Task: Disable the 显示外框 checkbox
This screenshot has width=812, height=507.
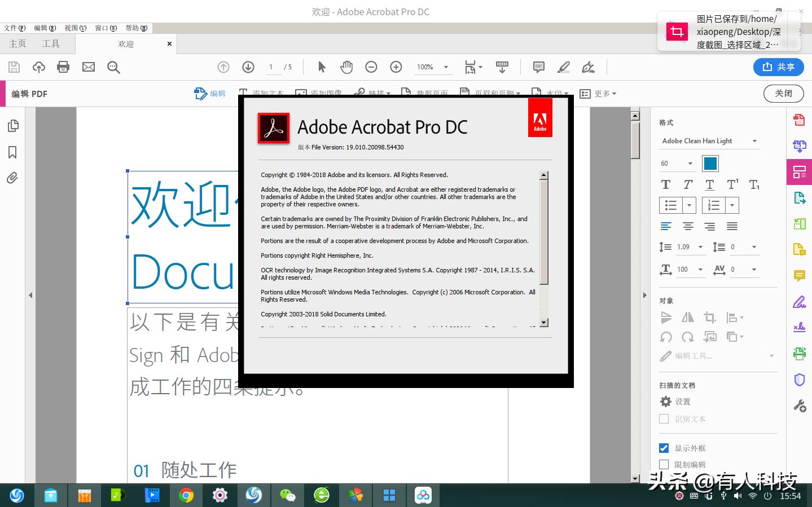Action: [x=664, y=448]
